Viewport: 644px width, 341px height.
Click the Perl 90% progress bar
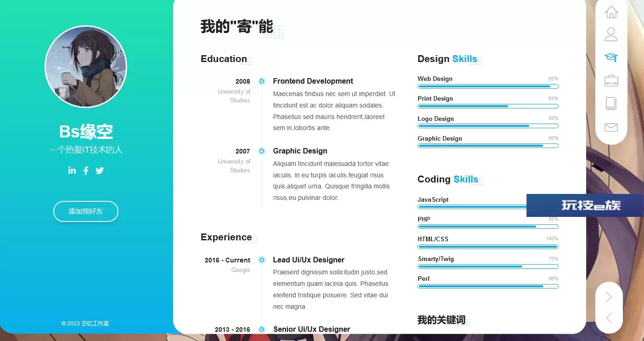point(488,286)
